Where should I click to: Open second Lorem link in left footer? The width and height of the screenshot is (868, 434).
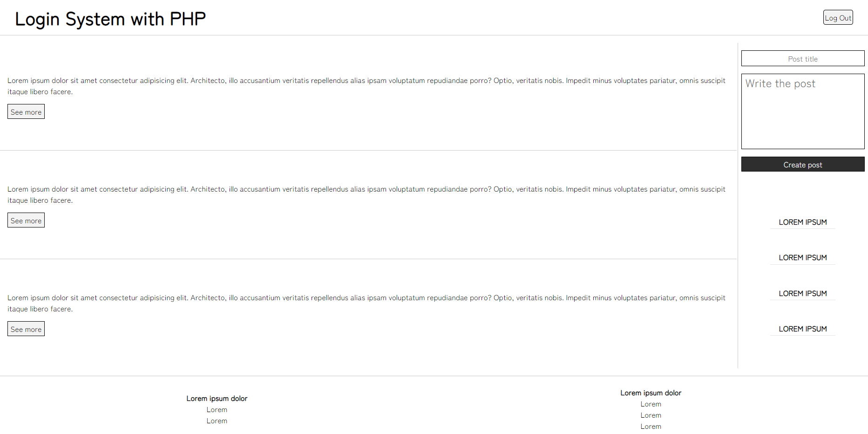[217, 421]
